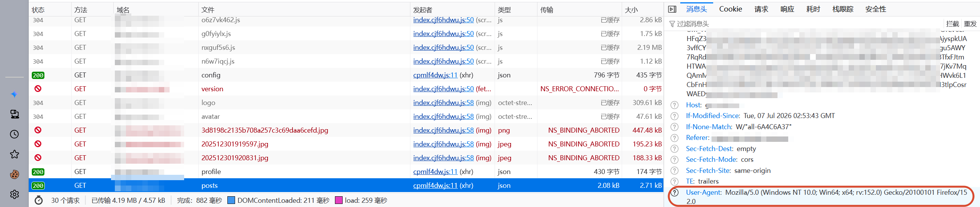Select the profile request row

(346, 172)
